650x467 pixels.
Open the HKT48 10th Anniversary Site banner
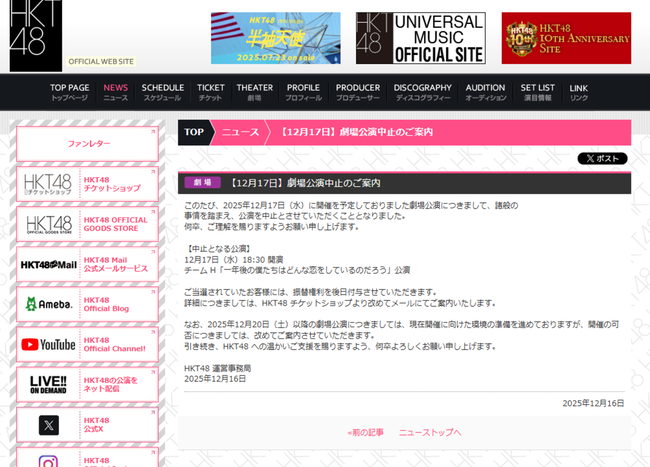pyautogui.click(x=566, y=38)
